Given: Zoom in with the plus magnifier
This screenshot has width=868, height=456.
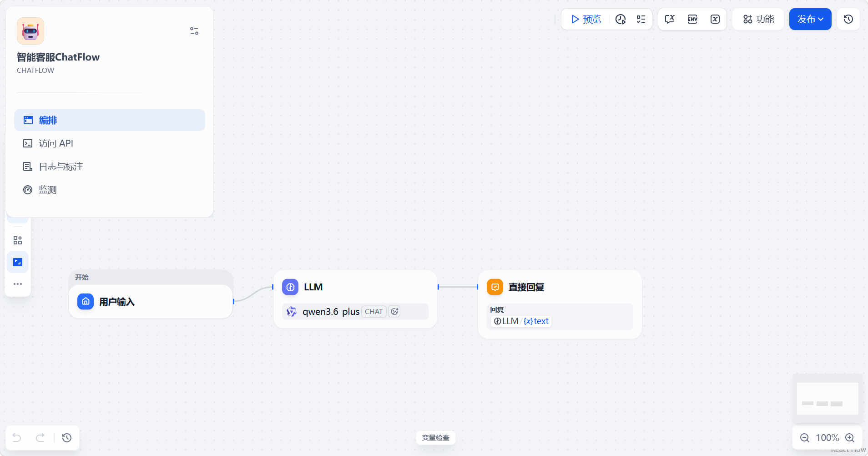Looking at the screenshot, I should pyautogui.click(x=850, y=438).
